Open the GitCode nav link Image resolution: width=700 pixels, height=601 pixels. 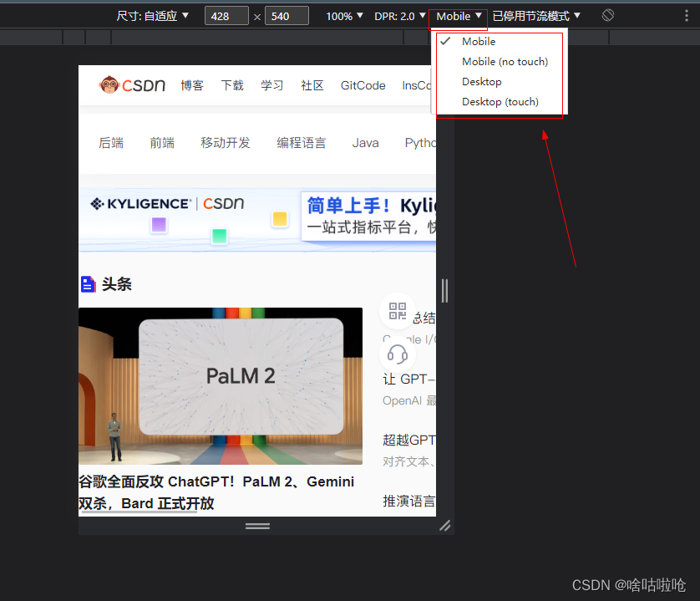363,85
